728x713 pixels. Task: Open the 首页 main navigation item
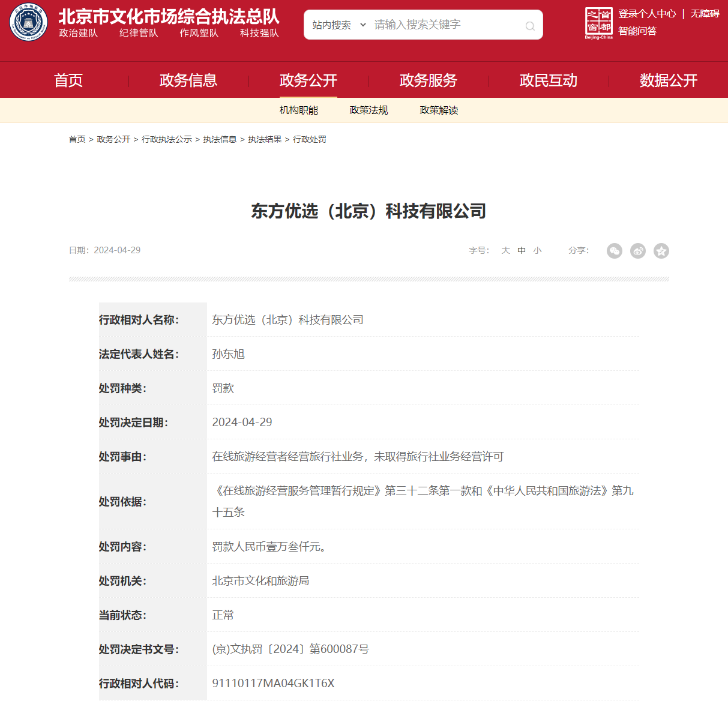tap(68, 80)
